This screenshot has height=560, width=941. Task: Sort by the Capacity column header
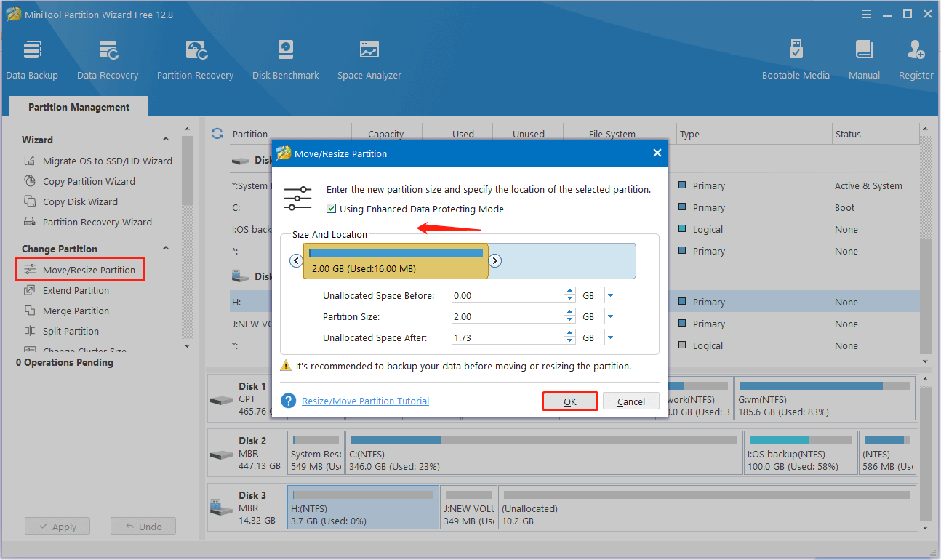coord(385,134)
